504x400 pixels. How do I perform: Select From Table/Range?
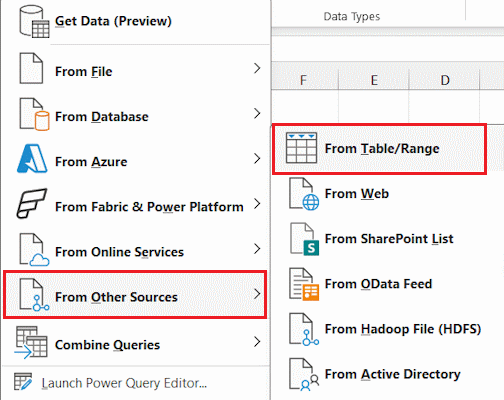click(x=379, y=149)
